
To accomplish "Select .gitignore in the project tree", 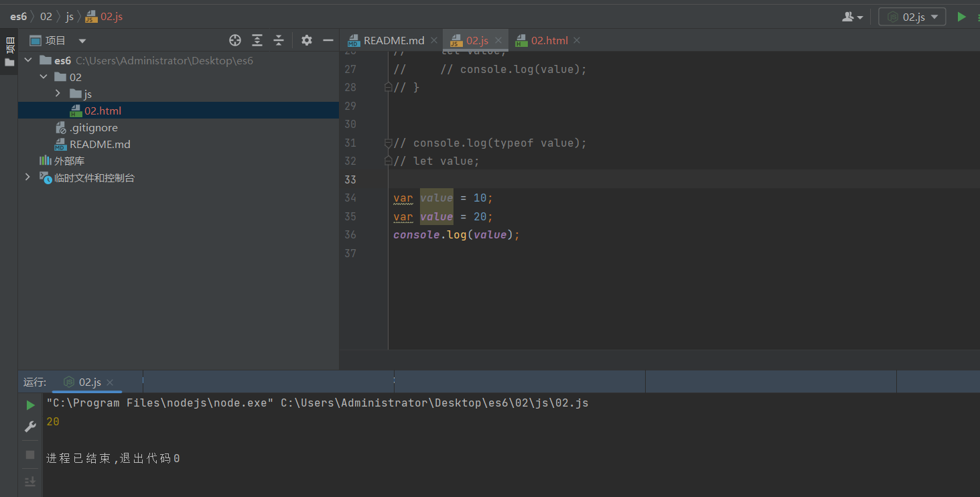I will pyautogui.click(x=93, y=127).
